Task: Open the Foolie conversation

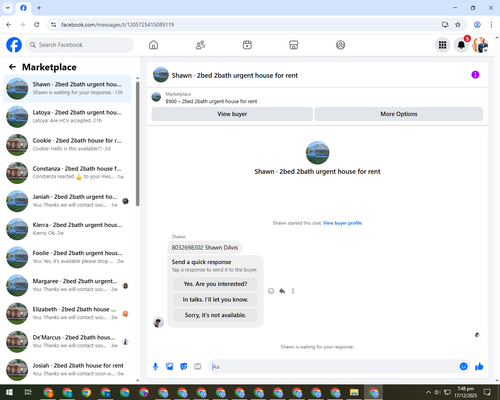Action: point(68,257)
